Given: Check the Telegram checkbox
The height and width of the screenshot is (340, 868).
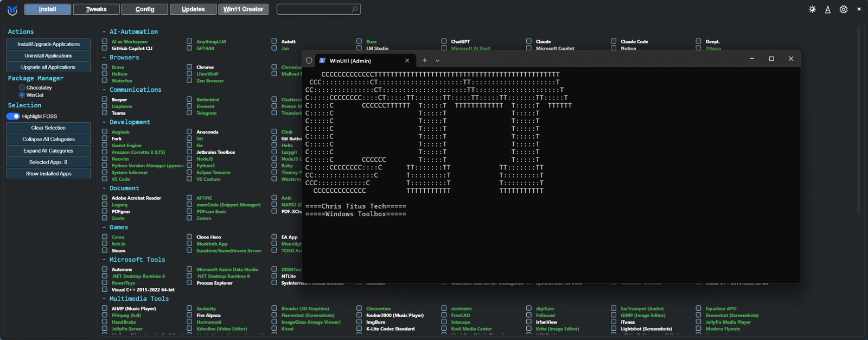Looking at the screenshot, I should click(189, 112).
